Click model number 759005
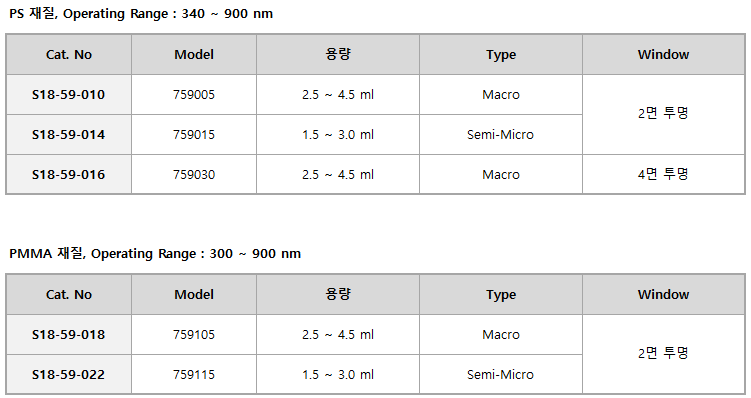This screenshot has height=398, width=751. (194, 94)
